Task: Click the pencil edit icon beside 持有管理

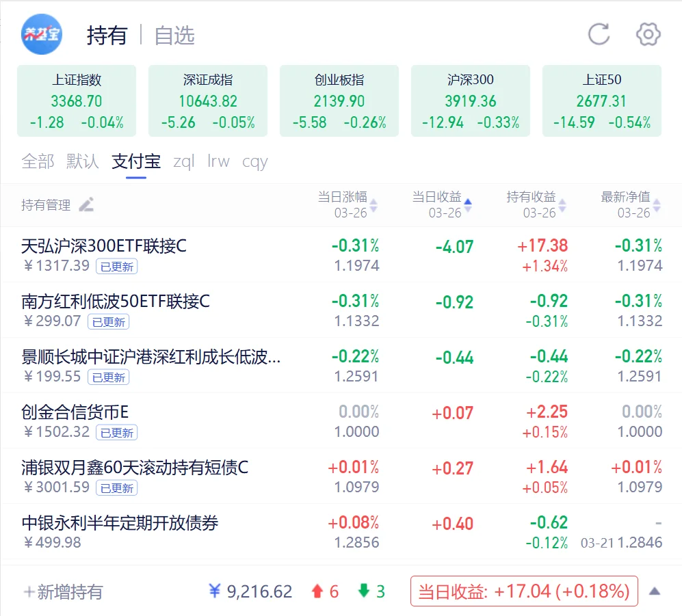Action: (x=87, y=204)
